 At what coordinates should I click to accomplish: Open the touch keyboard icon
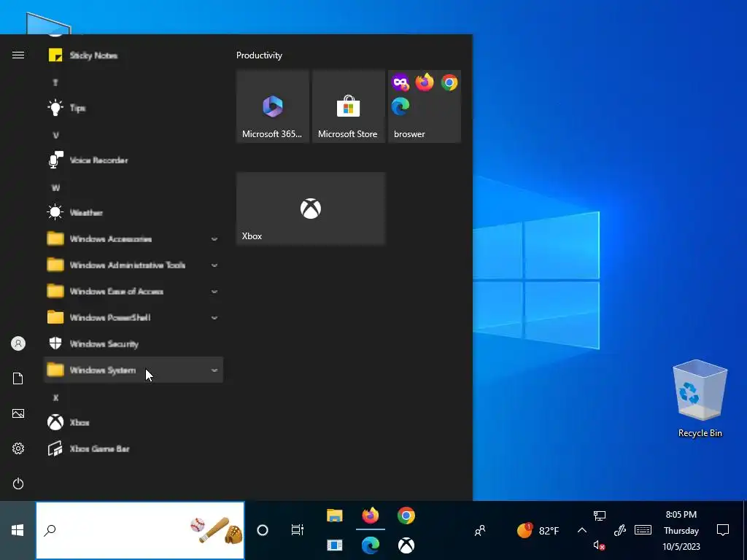[x=643, y=530]
